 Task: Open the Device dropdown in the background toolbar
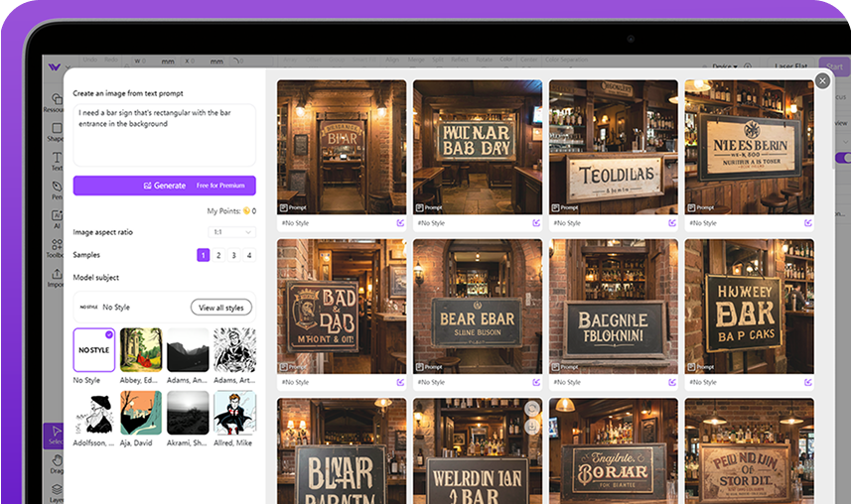(725, 66)
